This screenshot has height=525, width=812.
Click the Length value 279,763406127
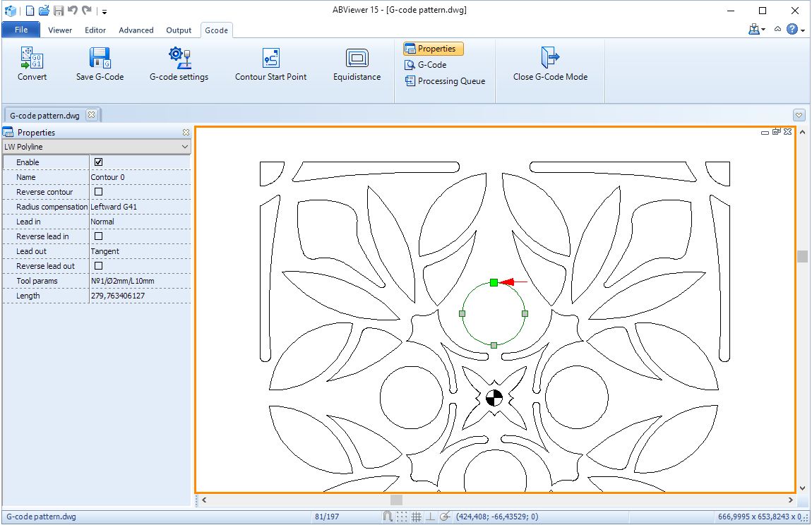tap(140, 296)
